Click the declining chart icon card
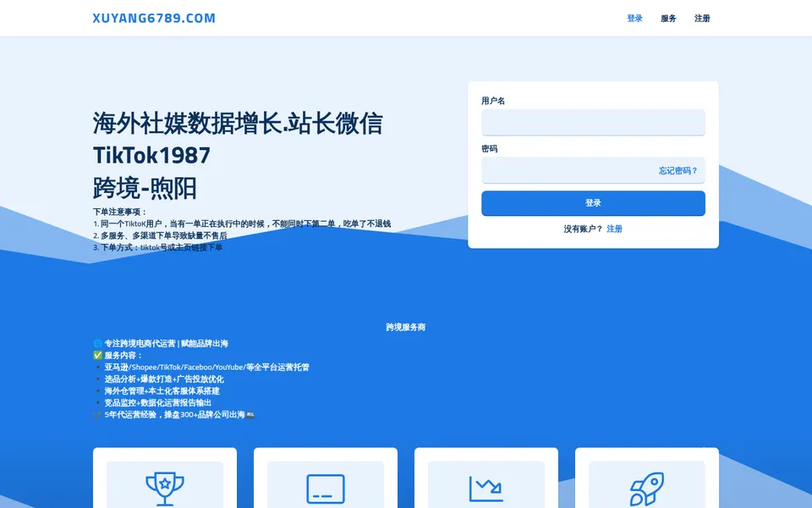 coord(486,478)
